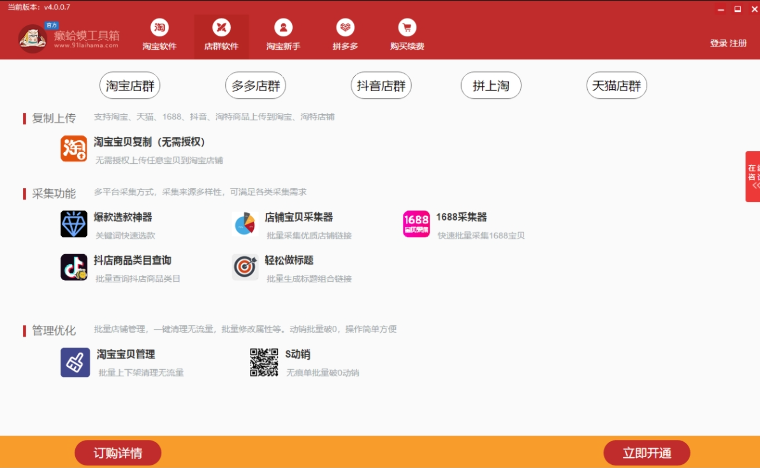
Task: Click the 淘宝宝贝管理 title text
Action: coord(126,354)
